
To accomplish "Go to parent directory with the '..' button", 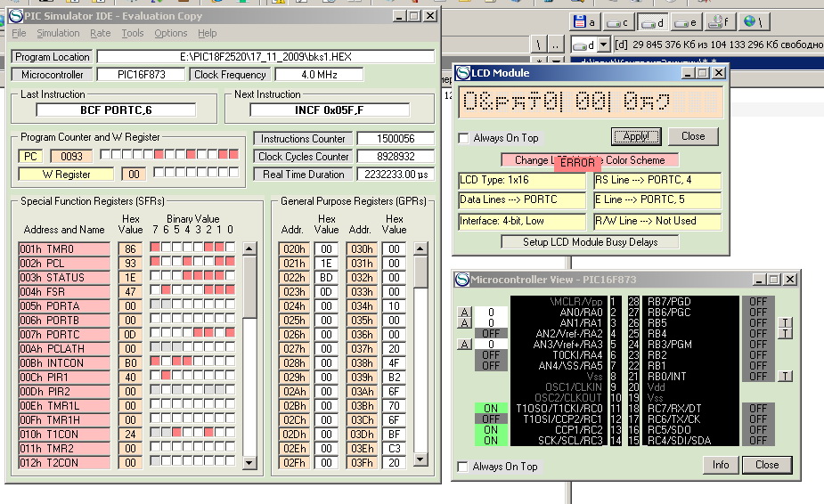I will point(555,45).
